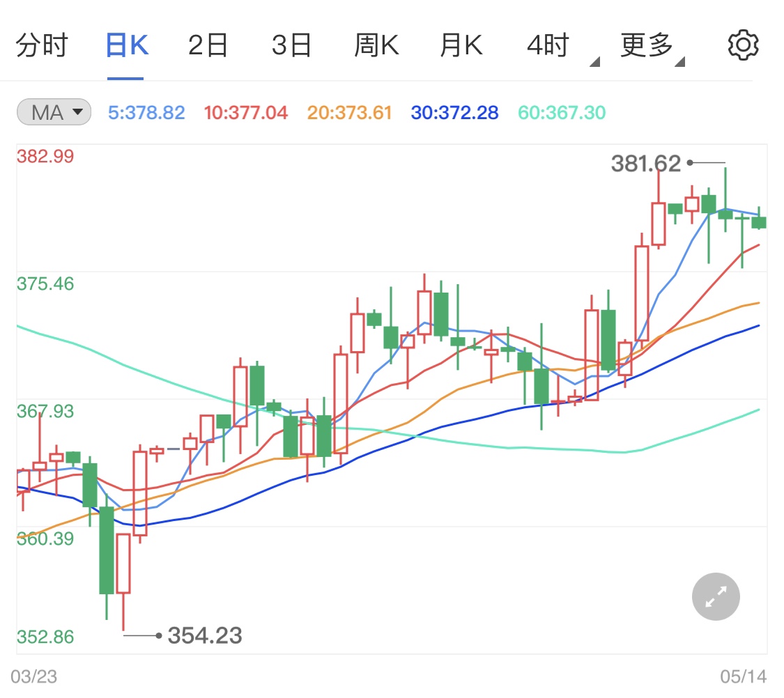
Task: Click the 381.62 high price marker
Action: pyautogui.click(x=645, y=164)
